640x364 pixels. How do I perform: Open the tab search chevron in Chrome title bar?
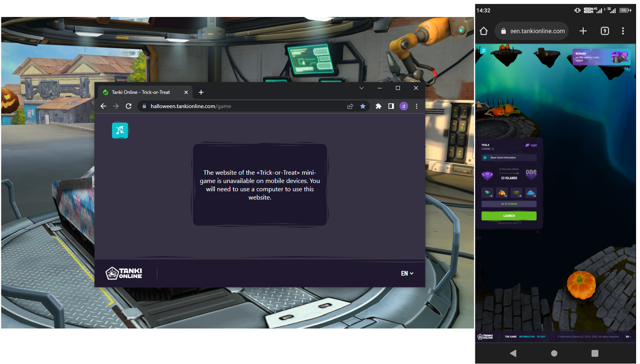(361, 88)
